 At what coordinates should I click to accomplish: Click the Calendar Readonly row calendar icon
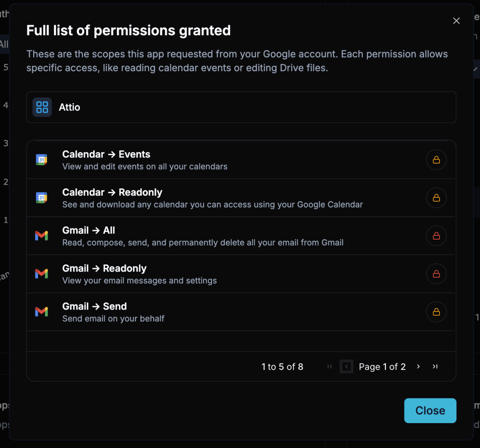42,198
